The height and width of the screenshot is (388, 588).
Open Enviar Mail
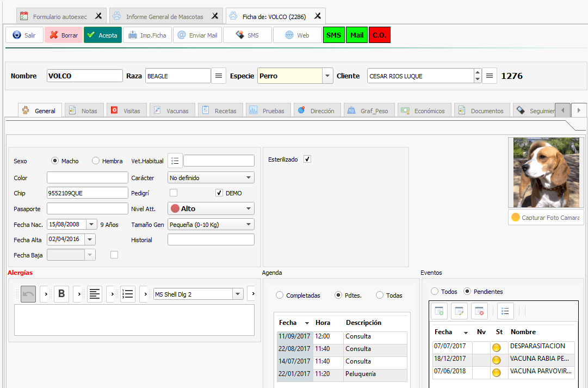(x=197, y=35)
